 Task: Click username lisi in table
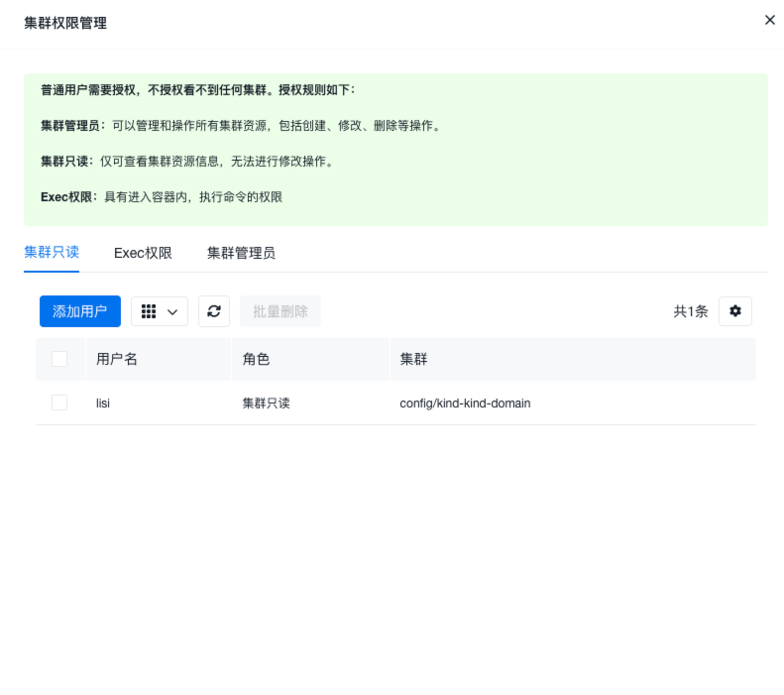[x=103, y=403]
